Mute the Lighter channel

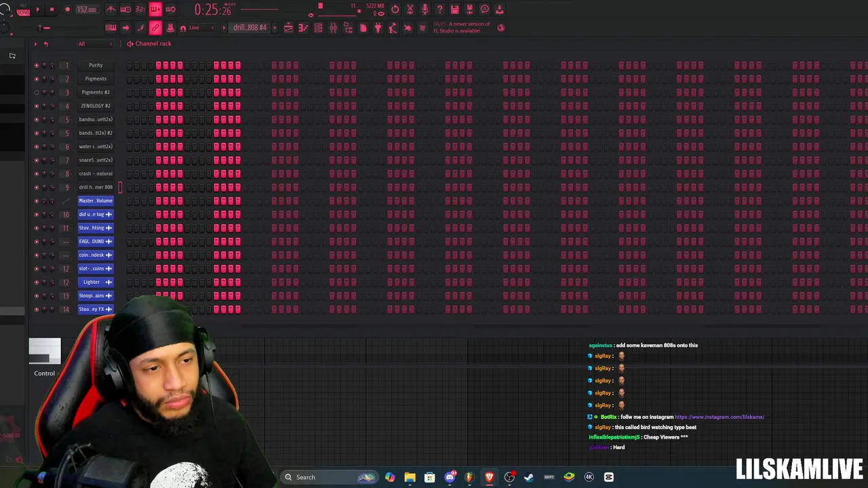pos(37,282)
